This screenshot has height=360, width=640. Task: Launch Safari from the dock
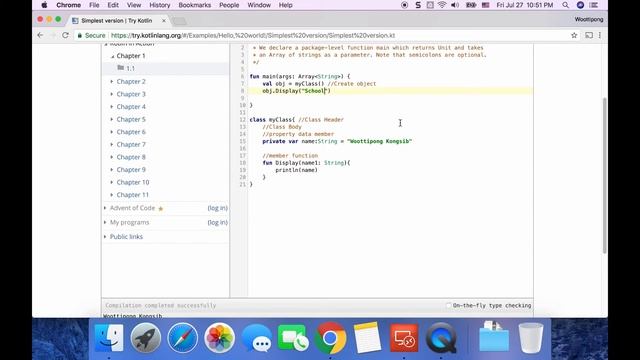182,338
